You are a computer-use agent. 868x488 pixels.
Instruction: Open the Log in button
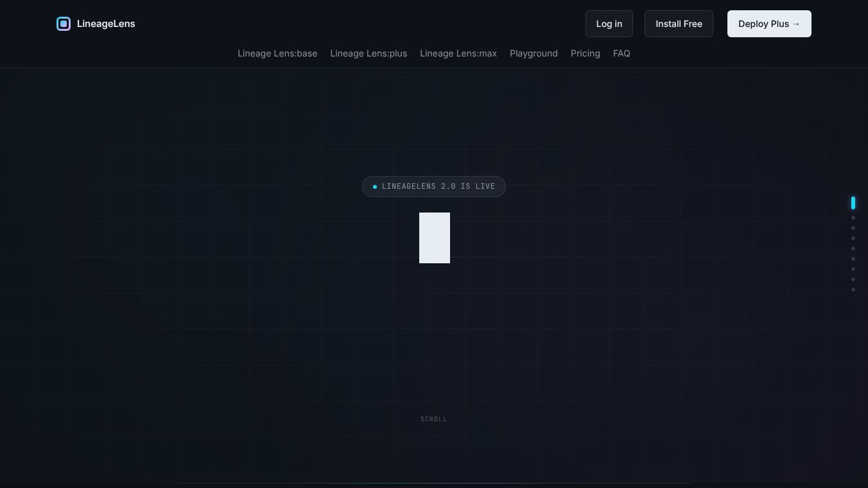(x=609, y=24)
